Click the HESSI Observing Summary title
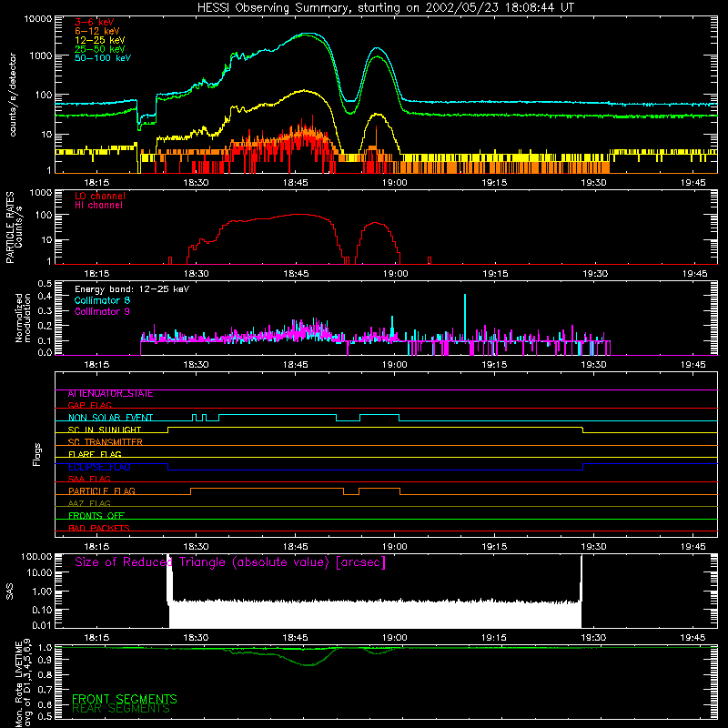 [x=385, y=8]
